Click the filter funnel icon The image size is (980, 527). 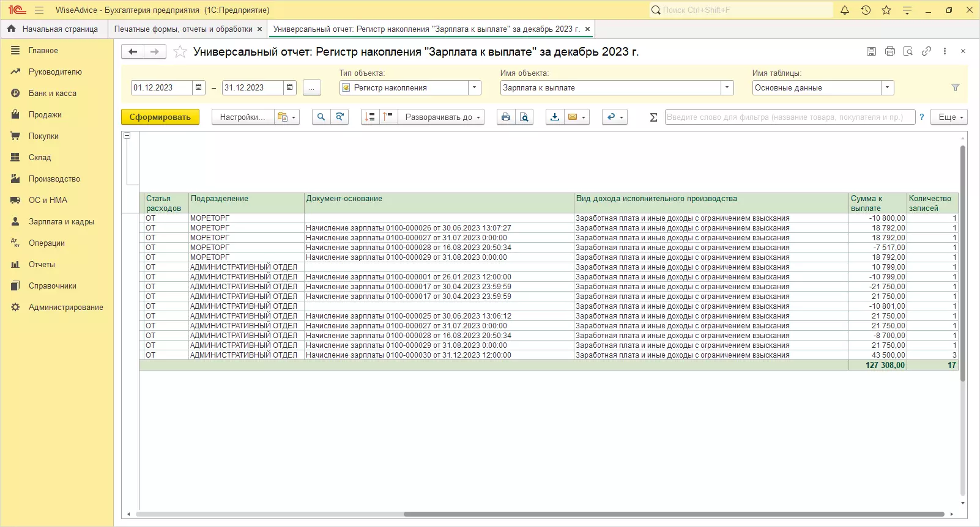click(955, 87)
